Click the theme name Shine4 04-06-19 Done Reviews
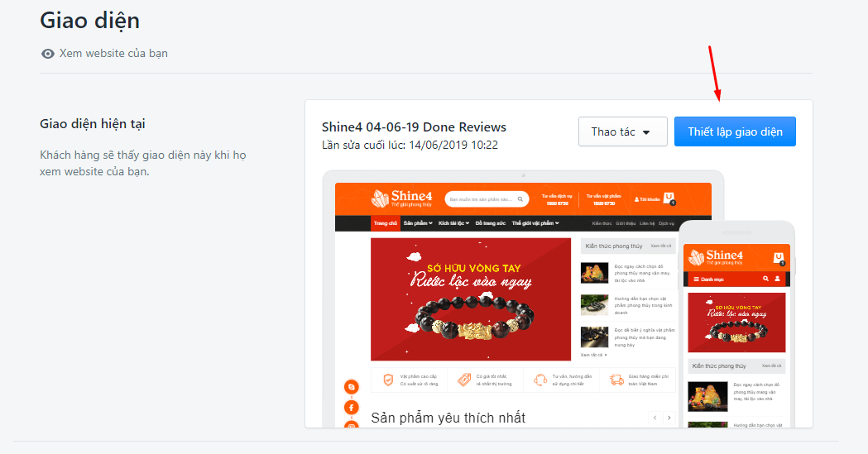 [414, 127]
